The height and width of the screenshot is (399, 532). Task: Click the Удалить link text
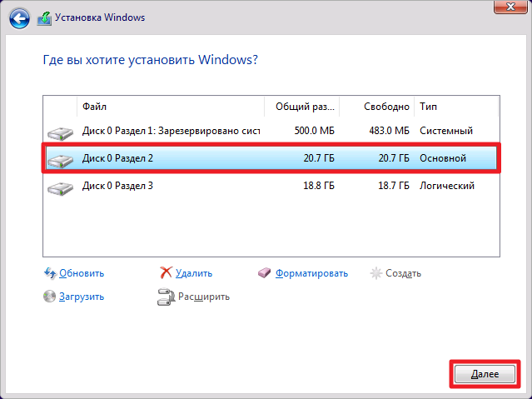pos(194,273)
